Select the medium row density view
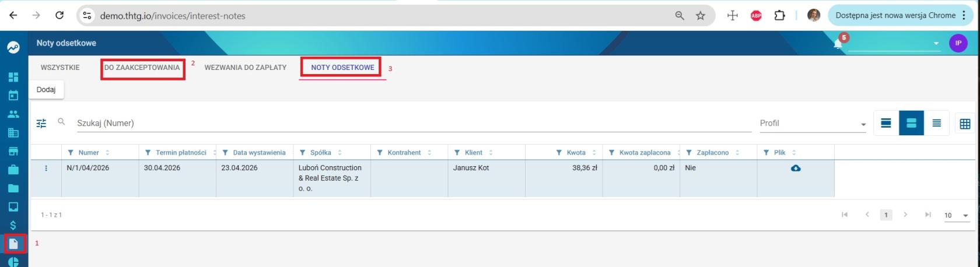The image size is (980, 267). [x=911, y=123]
